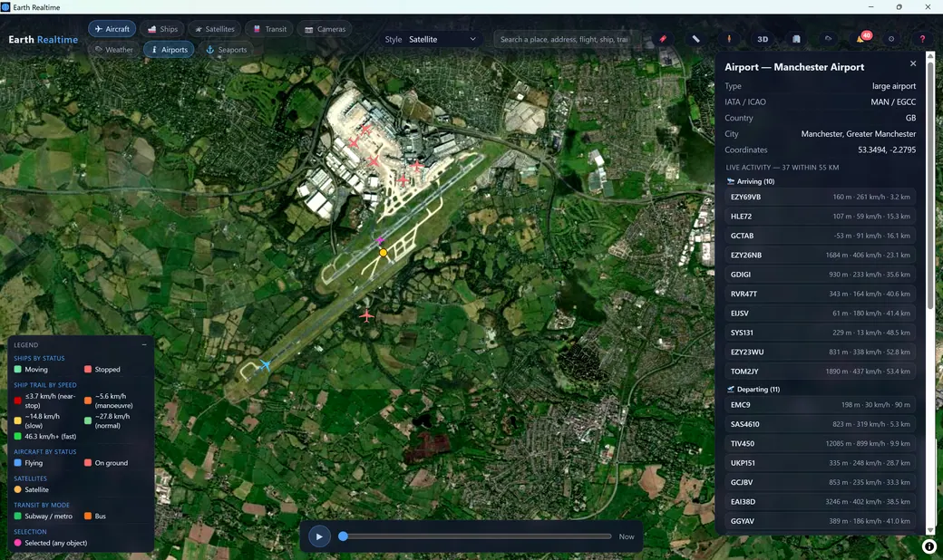Select arriving flight GCTAB
The height and width of the screenshot is (560, 943).
point(821,236)
